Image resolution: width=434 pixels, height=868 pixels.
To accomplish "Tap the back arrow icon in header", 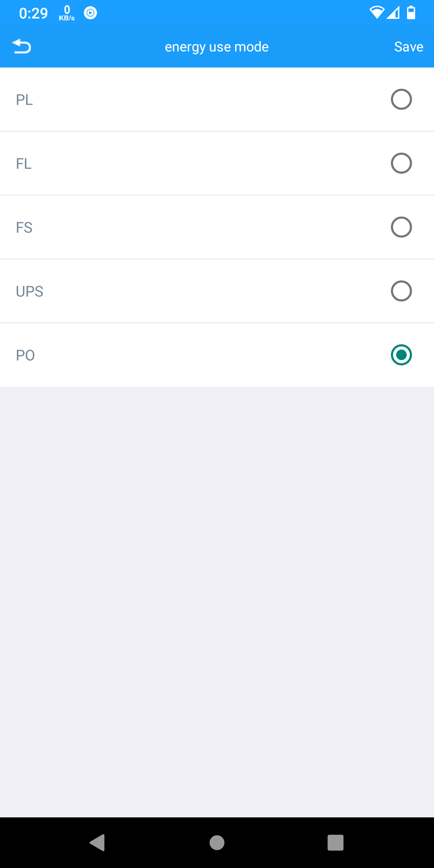I will pyautogui.click(x=22, y=47).
